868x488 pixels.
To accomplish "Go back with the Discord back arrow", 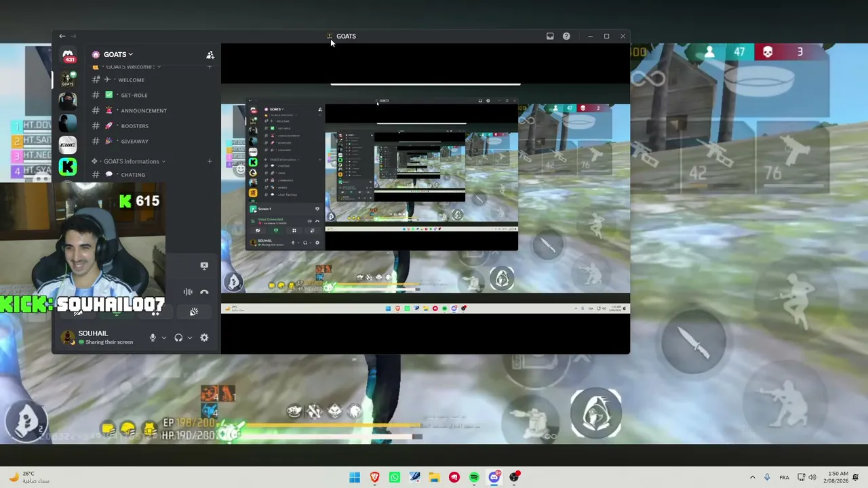I will (62, 36).
